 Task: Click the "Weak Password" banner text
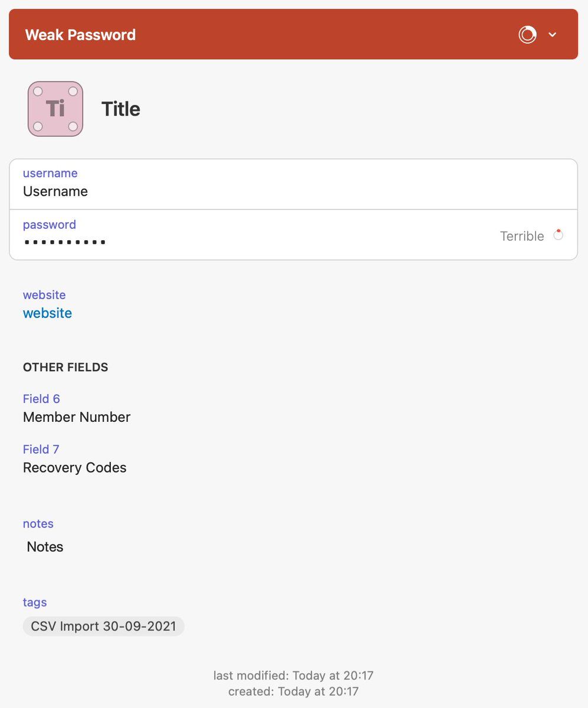(x=80, y=35)
